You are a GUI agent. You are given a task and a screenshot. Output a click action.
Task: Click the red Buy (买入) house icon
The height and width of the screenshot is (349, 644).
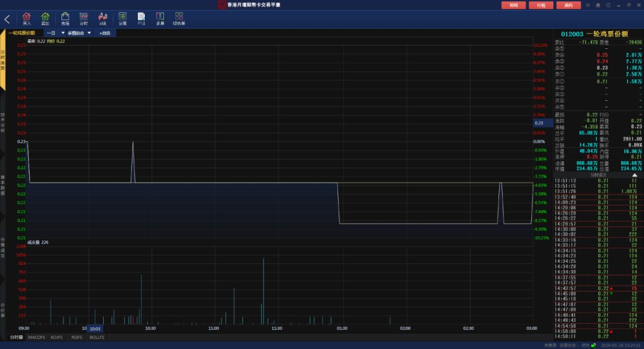(x=26, y=19)
